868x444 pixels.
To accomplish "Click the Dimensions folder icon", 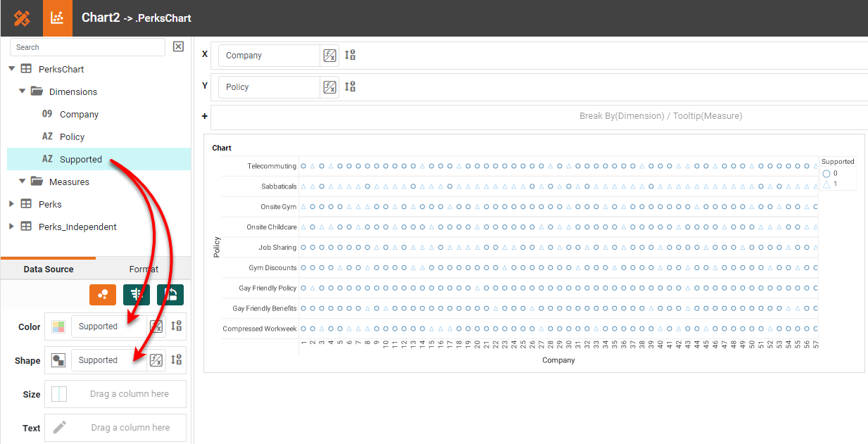I will [x=37, y=91].
